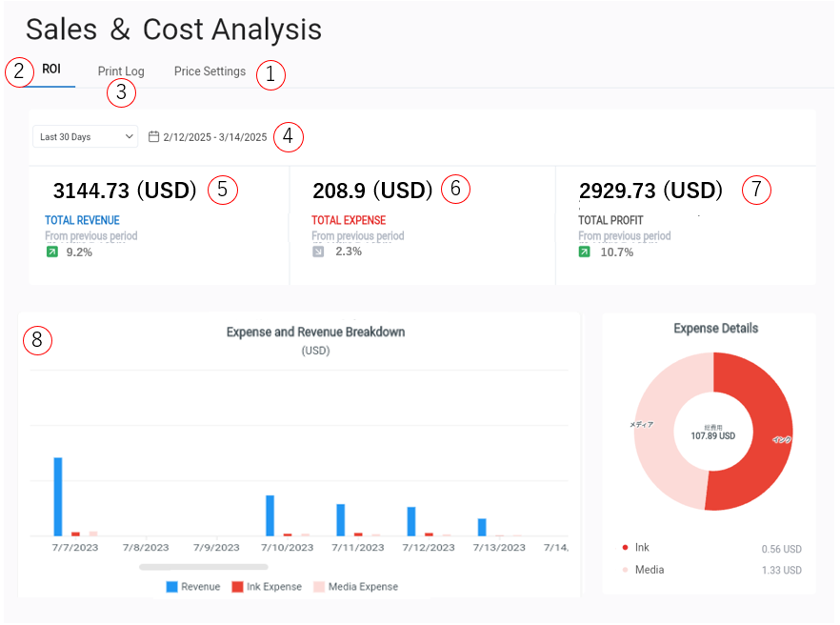Image resolution: width=840 pixels, height=625 pixels.
Task: Toggle Media Expense series in chart legend
Action: click(x=355, y=587)
